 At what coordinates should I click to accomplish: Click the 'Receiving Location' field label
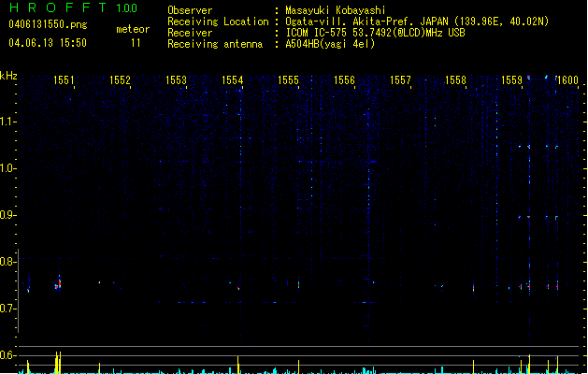click(x=218, y=22)
